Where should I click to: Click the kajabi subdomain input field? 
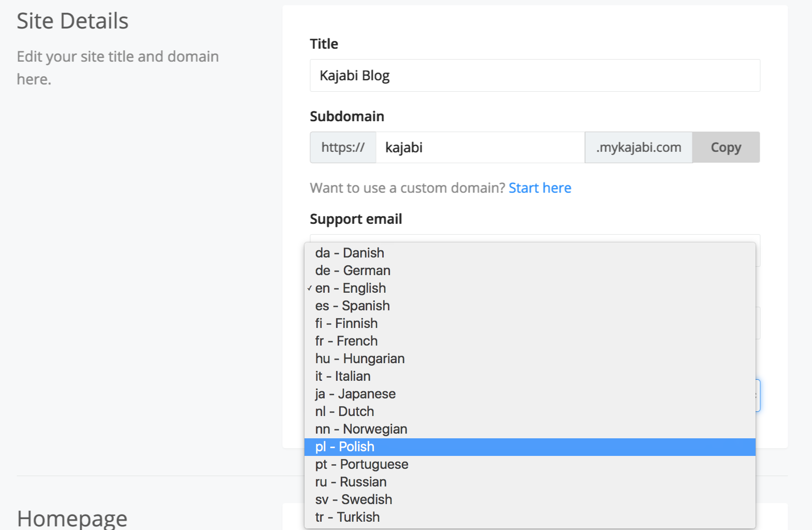[x=480, y=148]
